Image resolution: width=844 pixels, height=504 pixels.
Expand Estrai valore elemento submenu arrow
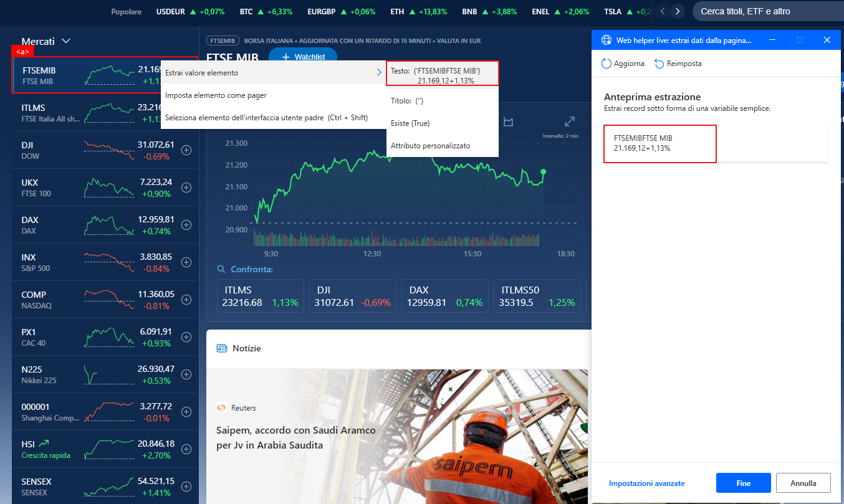(379, 73)
